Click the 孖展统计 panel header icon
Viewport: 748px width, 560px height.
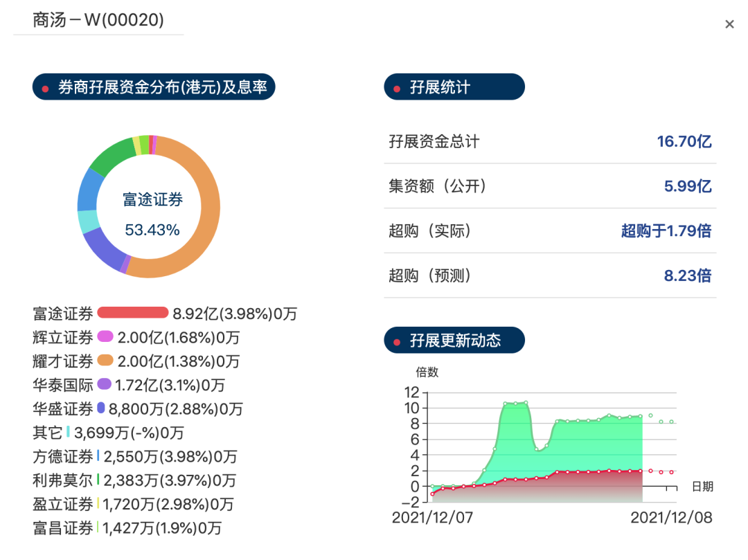tap(396, 86)
